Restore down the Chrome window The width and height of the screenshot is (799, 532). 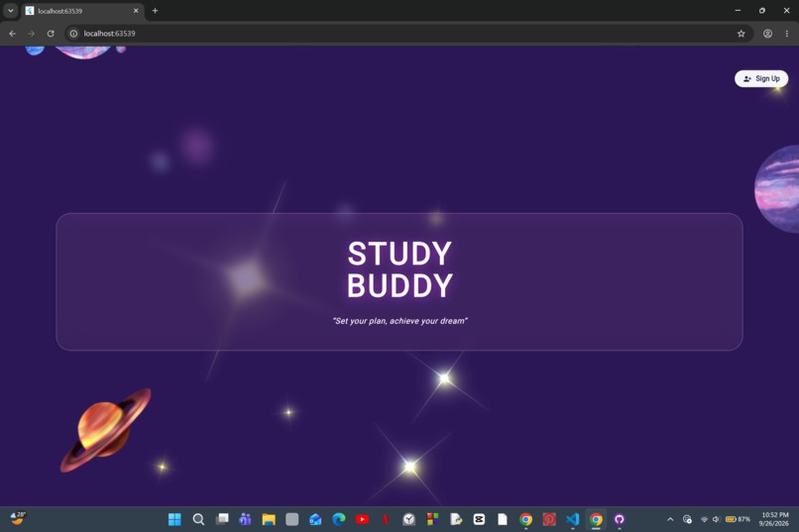pos(762,10)
